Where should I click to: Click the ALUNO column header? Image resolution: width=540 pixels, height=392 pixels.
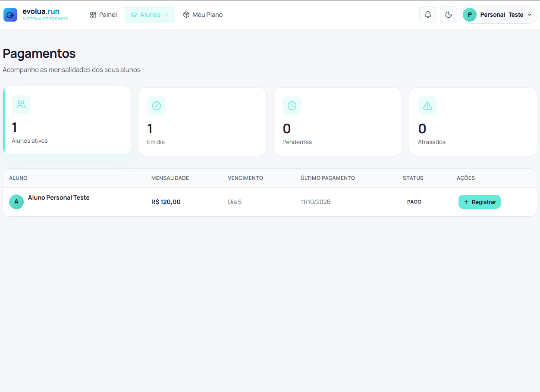pyautogui.click(x=18, y=178)
